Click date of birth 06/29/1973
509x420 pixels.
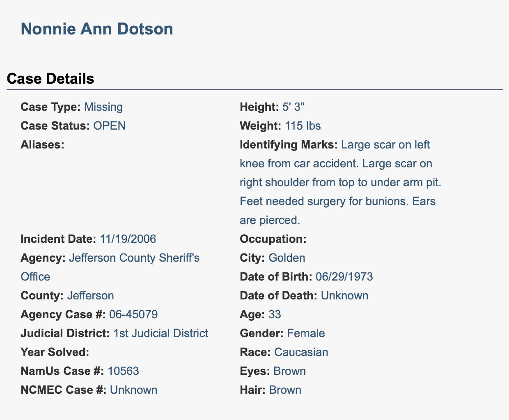(344, 277)
